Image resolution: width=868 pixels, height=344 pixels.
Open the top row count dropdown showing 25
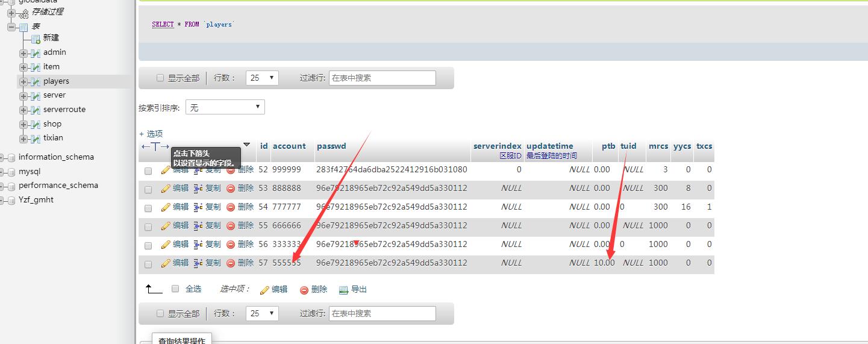click(x=262, y=78)
